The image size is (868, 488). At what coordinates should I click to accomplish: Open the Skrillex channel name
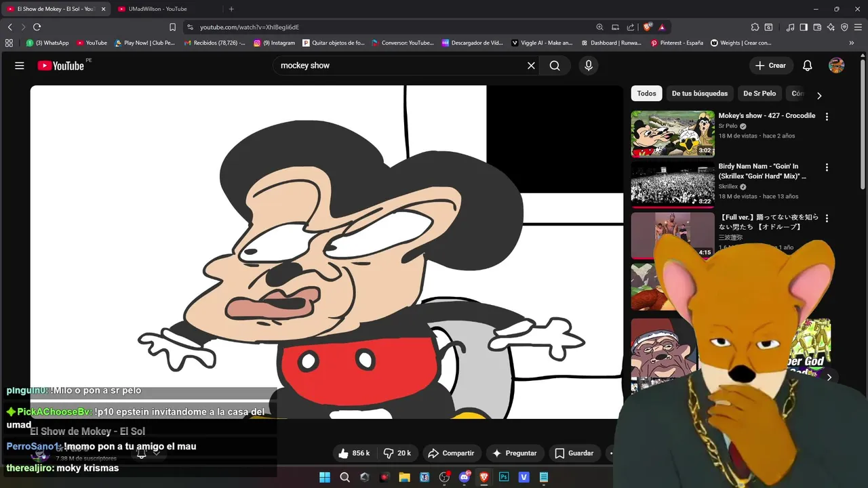[x=728, y=186]
